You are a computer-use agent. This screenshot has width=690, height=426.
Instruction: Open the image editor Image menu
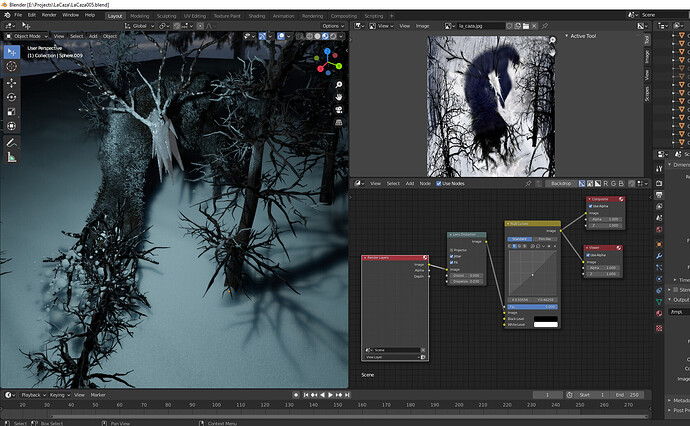click(x=422, y=26)
